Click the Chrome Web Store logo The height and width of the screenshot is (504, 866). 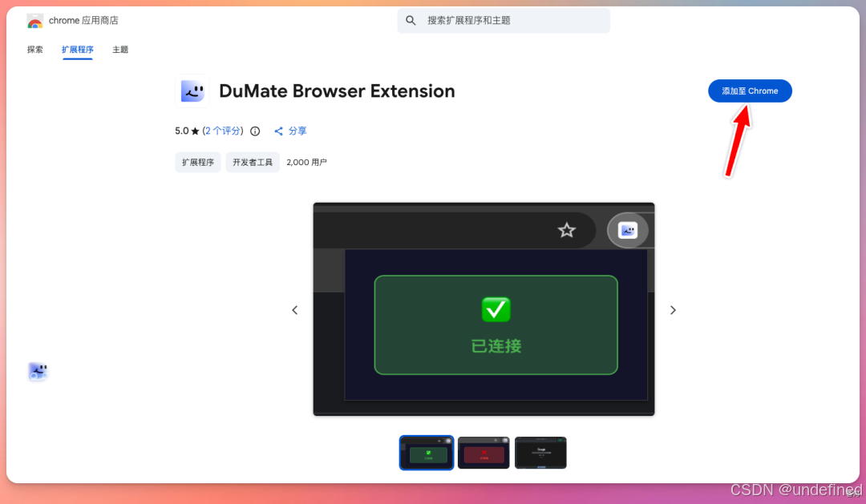[x=34, y=21]
